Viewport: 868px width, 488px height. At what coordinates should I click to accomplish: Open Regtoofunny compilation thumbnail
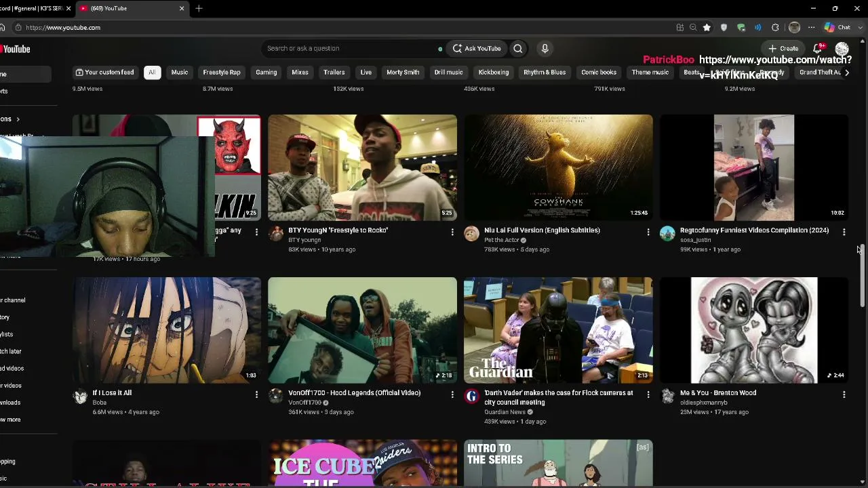click(754, 167)
